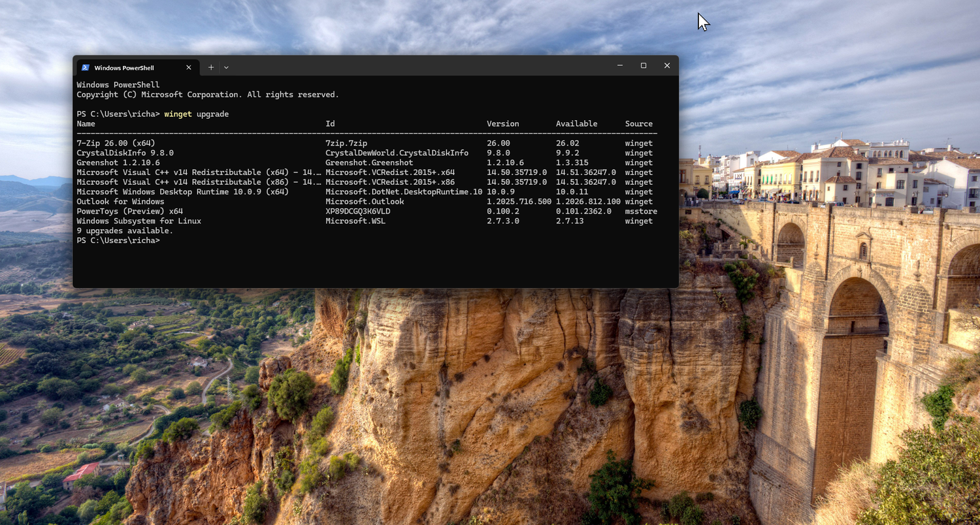The height and width of the screenshot is (525, 980).
Task: Click the 'Id' column header
Action: click(330, 124)
